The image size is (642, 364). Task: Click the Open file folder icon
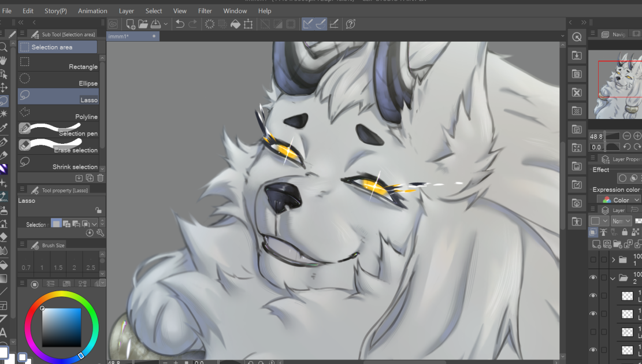coord(143,24)
